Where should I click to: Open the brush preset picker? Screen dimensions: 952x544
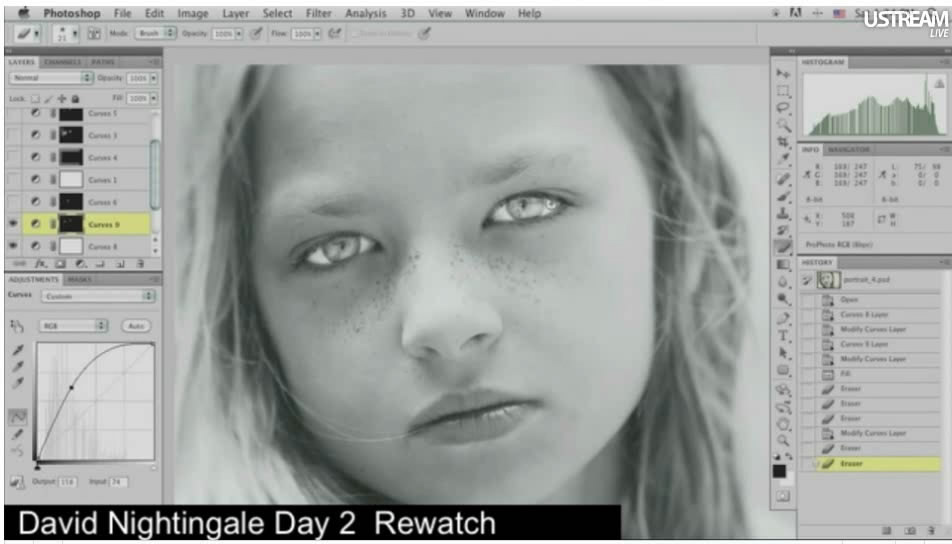(66, 34)
